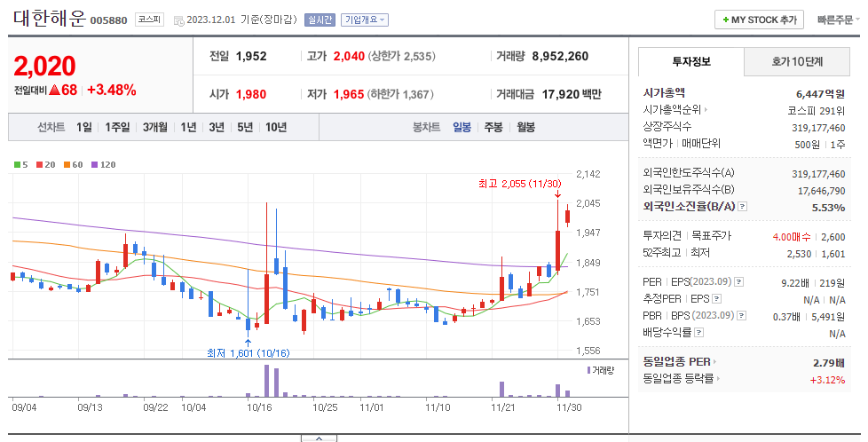Open the help icon next to 배당수익률
868x442 pixels.
pyautogui.click(x=699, y=332)
